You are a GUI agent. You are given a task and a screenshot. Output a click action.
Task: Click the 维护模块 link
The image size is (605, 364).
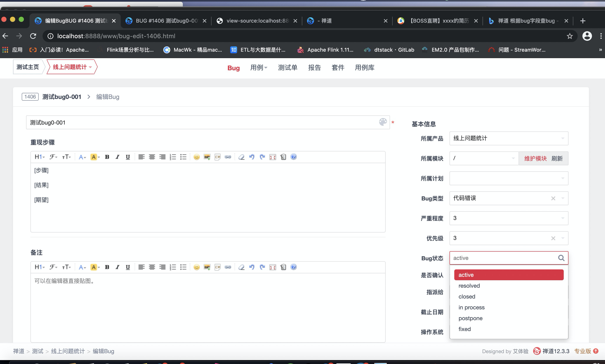pyautogui.click(x=535, y=158)
